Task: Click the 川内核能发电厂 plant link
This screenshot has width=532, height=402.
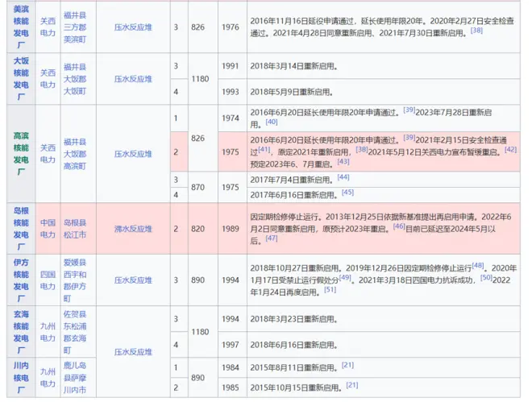Action: [x=19, y=378]
